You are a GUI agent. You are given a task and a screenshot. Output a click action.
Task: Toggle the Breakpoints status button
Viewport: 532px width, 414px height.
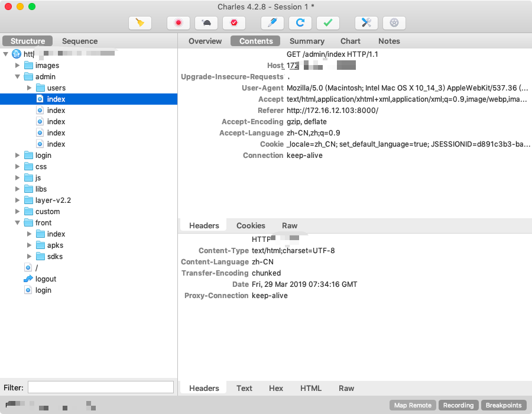pos(504,405)
